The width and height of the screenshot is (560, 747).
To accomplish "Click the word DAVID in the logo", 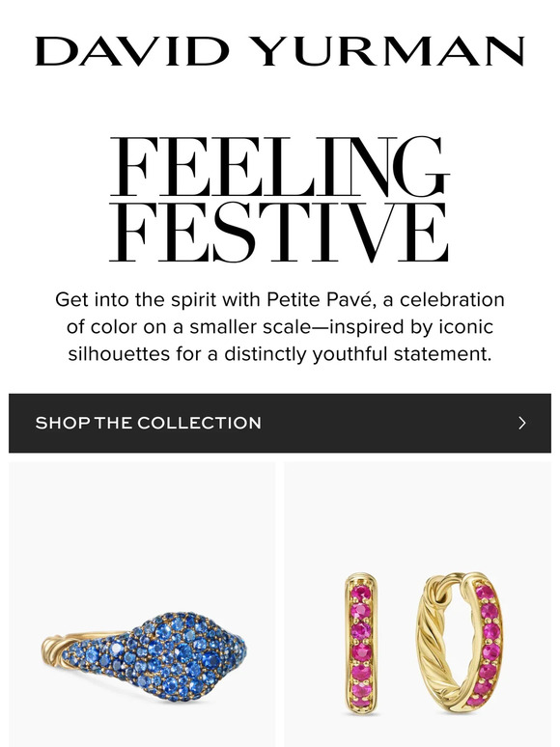I will [x=132, y=51].
